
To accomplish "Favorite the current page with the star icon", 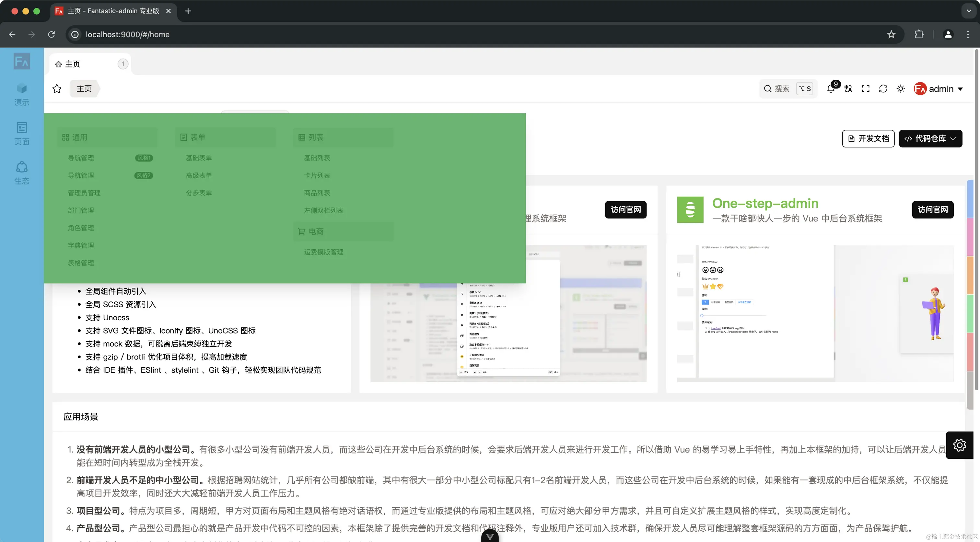I will pyautogui.click(x=57, y=89).
